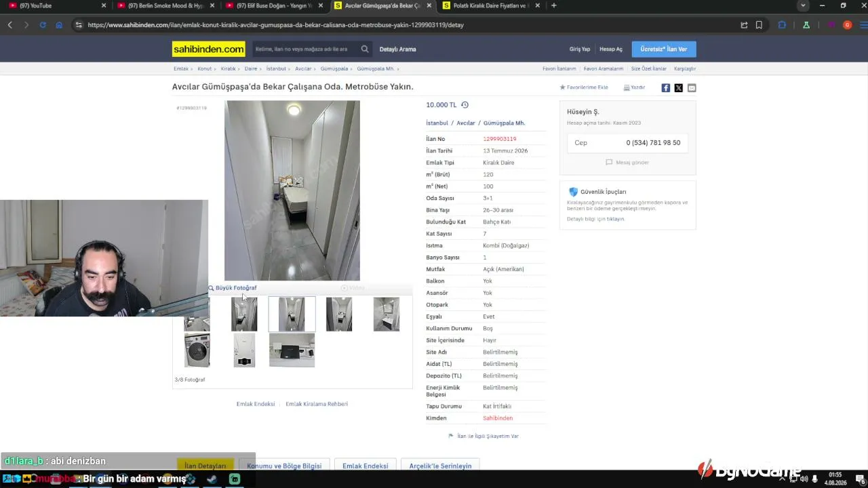Open the taskbar notification center icon

[860, 479]
